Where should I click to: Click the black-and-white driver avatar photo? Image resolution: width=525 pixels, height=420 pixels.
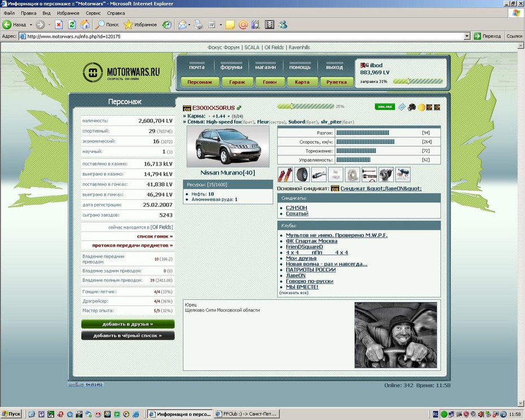pos(396,335)
